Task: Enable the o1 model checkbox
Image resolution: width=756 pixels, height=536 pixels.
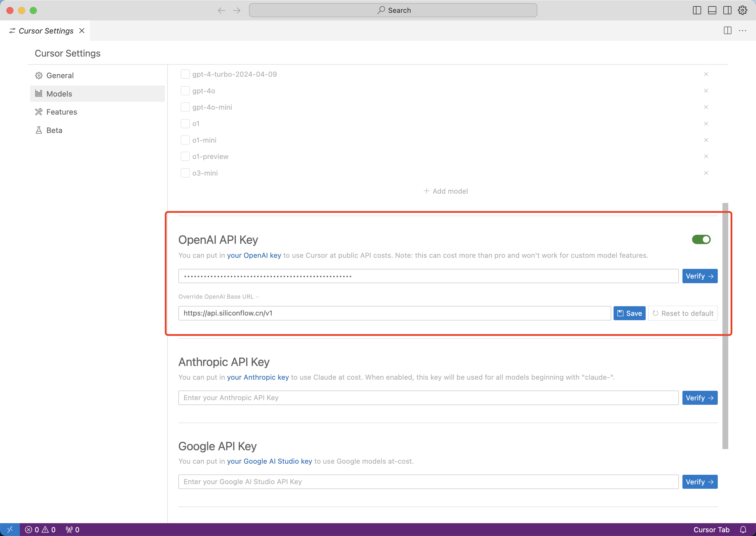Action: (x=185, y=124)
